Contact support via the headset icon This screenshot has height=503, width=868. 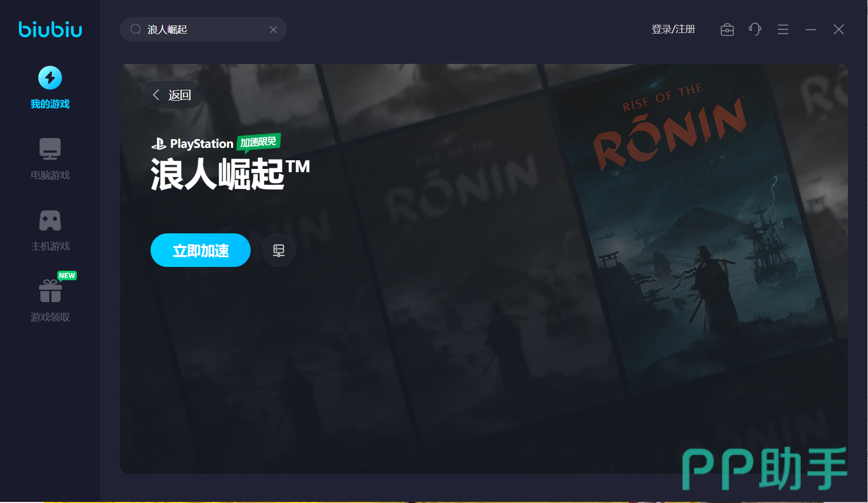click(x=755, y=29)
